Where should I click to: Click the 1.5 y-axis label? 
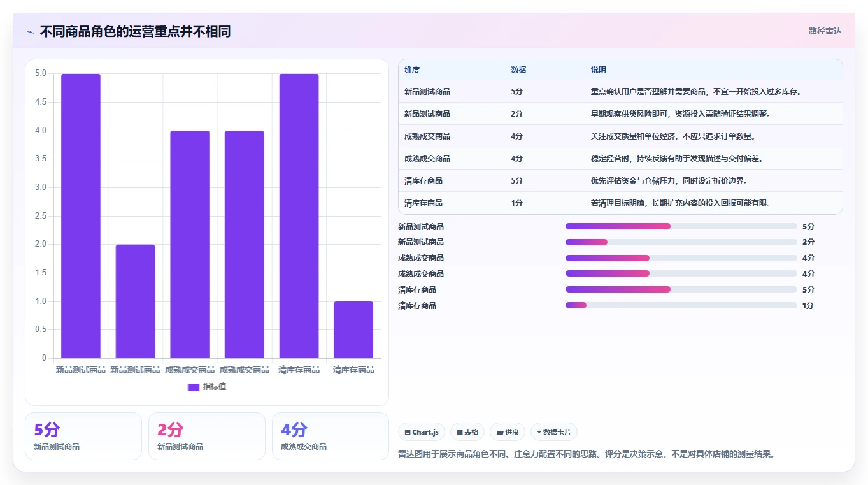(x=41, y=273)
